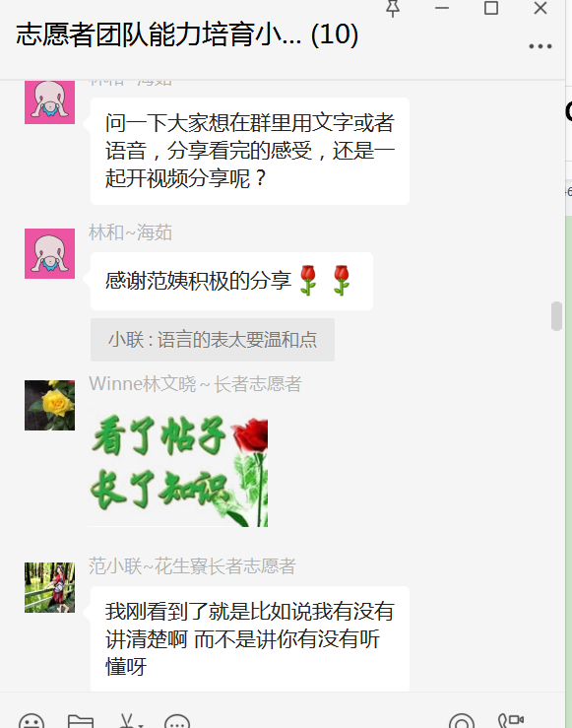Click the group title 志愿者团队能力培育小
This screenshot has width=572, height=728.
[x=159, y=34]
